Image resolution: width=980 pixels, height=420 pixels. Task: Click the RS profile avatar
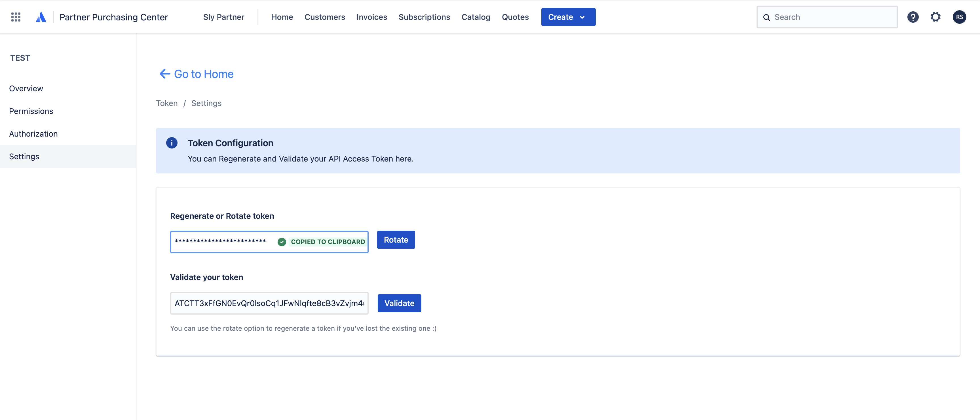960,17
